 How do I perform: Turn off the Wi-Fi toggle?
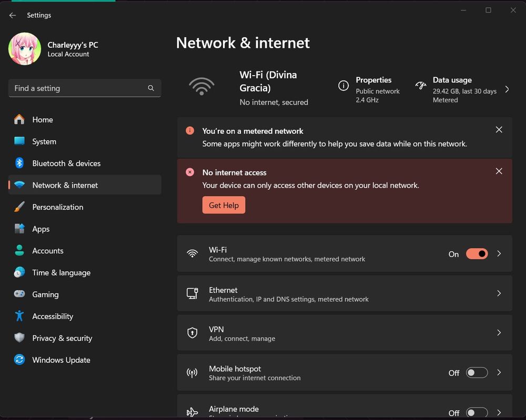pos(477,254)
